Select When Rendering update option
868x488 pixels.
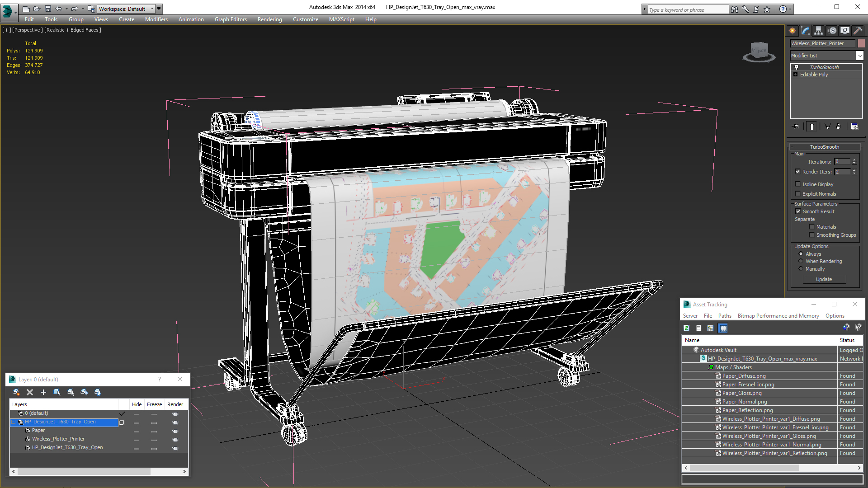pos(801,261)
